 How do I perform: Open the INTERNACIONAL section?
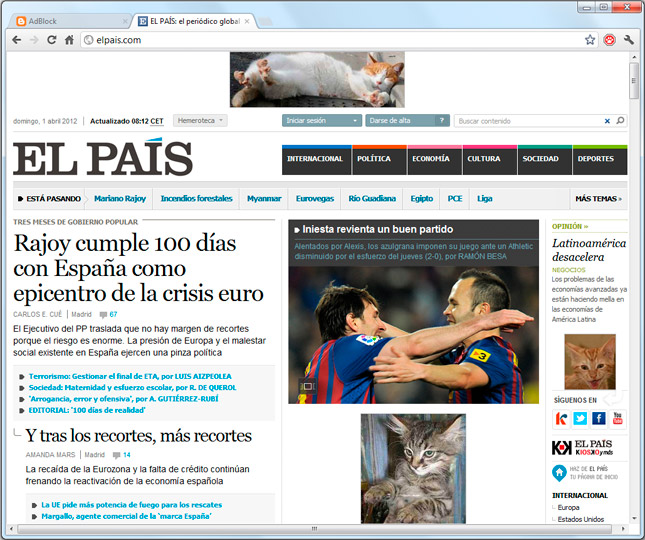coord(316,160)
